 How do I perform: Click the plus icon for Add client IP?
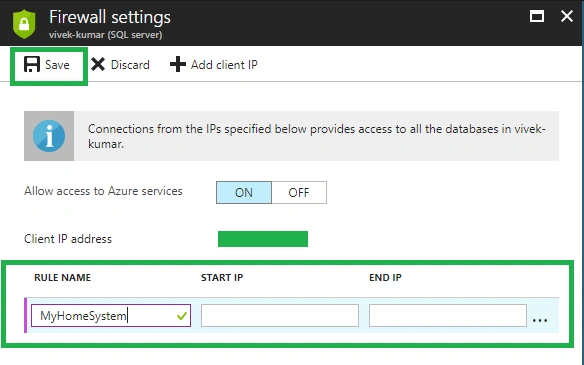(178, 64)
